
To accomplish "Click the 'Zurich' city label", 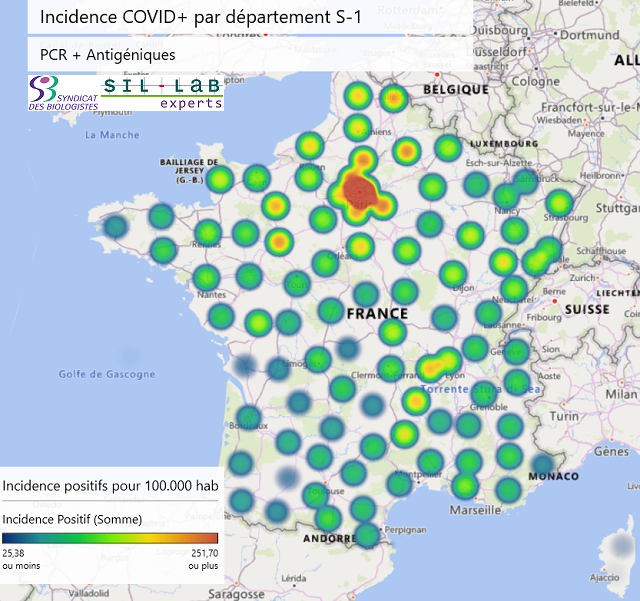I will (x=582, y=278).
